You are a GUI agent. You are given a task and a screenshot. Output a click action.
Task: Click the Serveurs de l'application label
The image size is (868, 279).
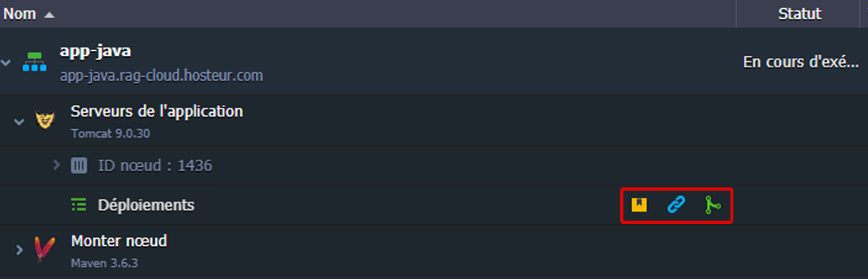click(x=157, y=112)
